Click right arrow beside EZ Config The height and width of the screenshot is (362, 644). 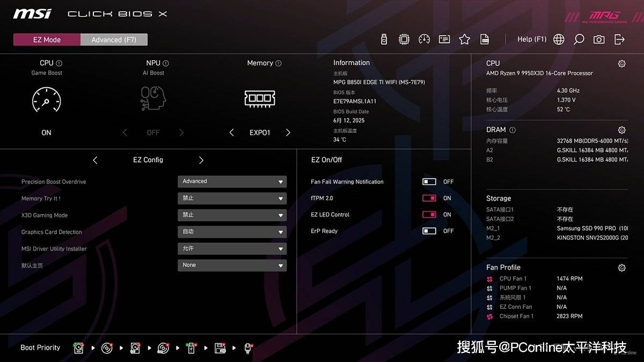click(x=201, y=160)
